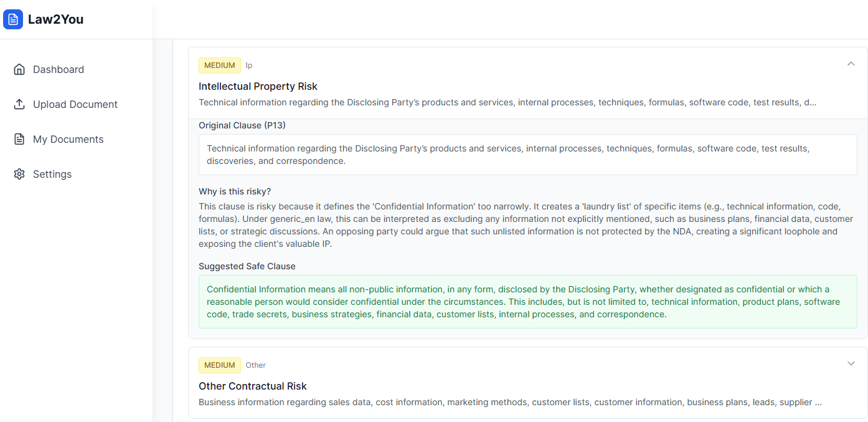868x422 pixels.
Task: Expand the Other Contractual Risk card chevron
Action: click(851, 363)
